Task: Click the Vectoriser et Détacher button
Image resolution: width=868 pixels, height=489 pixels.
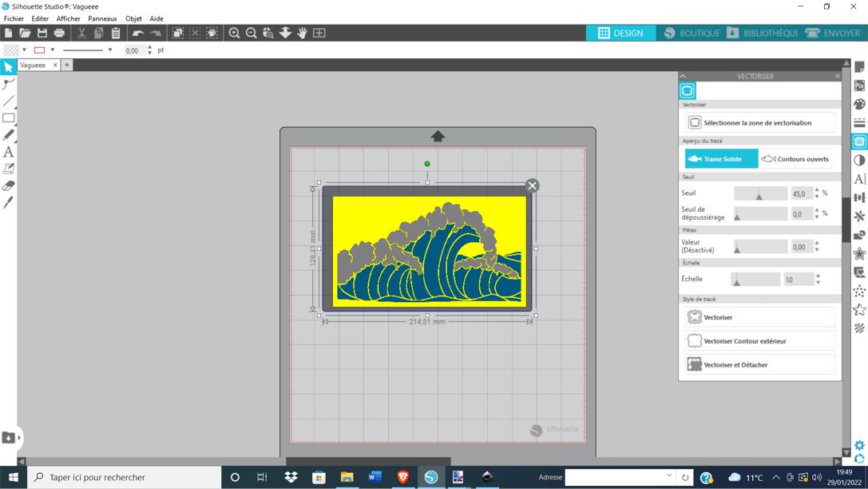Action: tap(759, 365)
